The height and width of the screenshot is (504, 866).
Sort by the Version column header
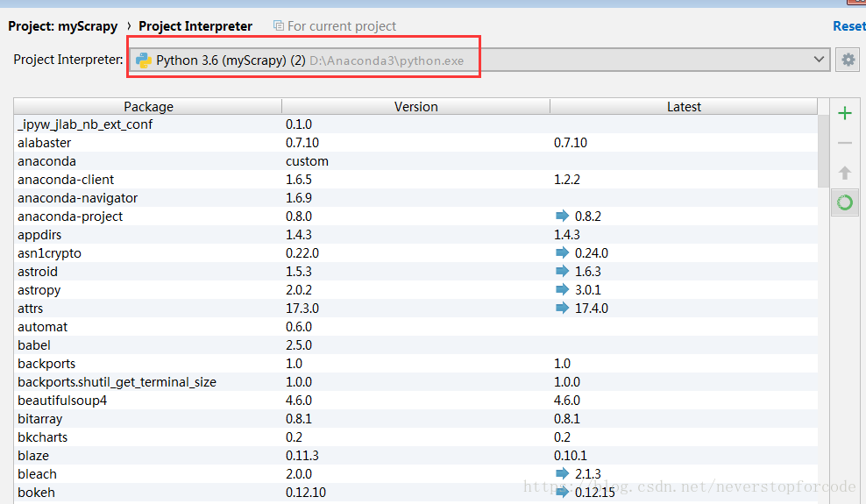[415, 107]
